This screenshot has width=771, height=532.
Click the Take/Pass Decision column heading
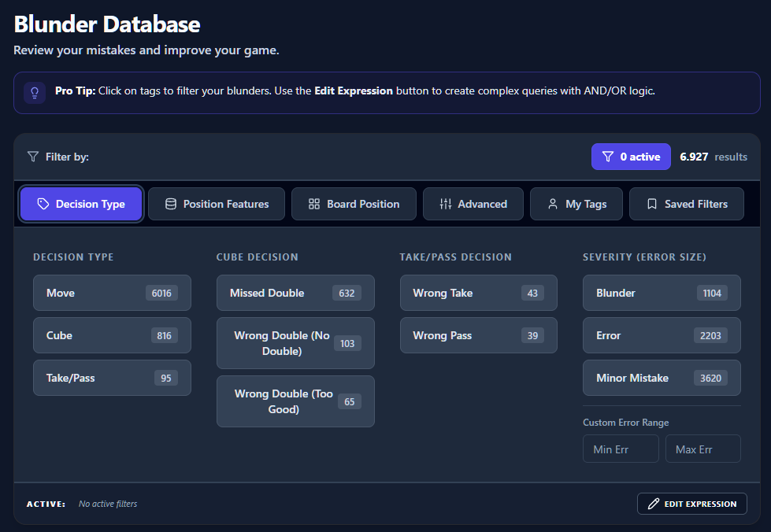click(455, 257)
